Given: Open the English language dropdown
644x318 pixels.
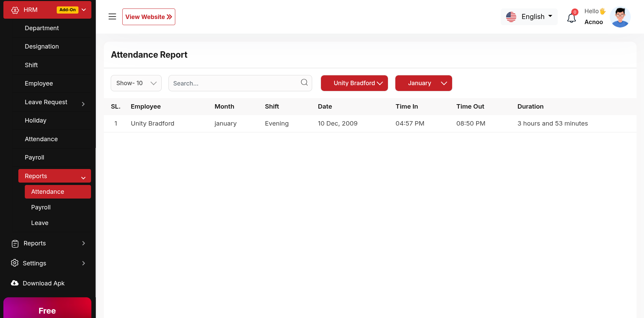Looking at the screenshot, I should [x=529, y=17].
